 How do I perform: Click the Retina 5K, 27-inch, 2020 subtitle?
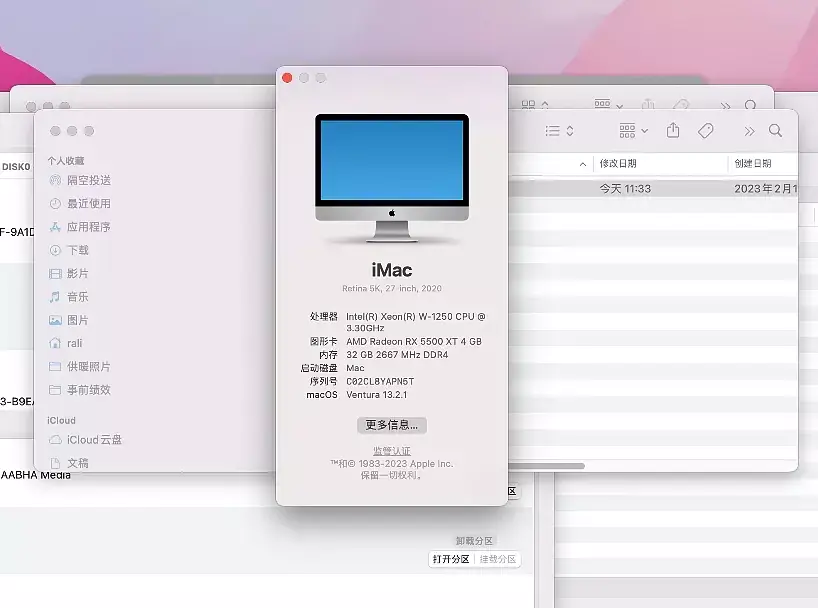pyautogui.click(x=392, y=288)
